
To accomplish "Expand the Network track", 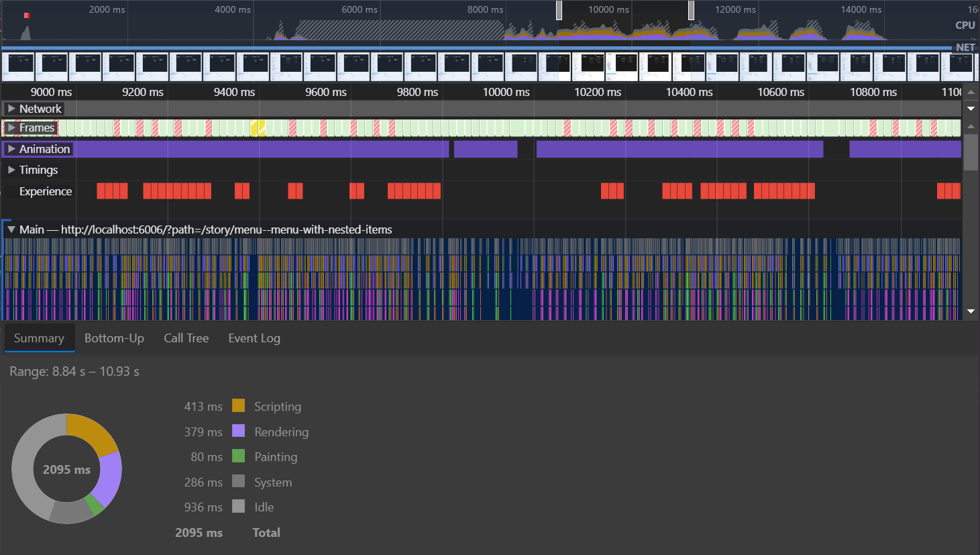I will (x=11, y=109).
